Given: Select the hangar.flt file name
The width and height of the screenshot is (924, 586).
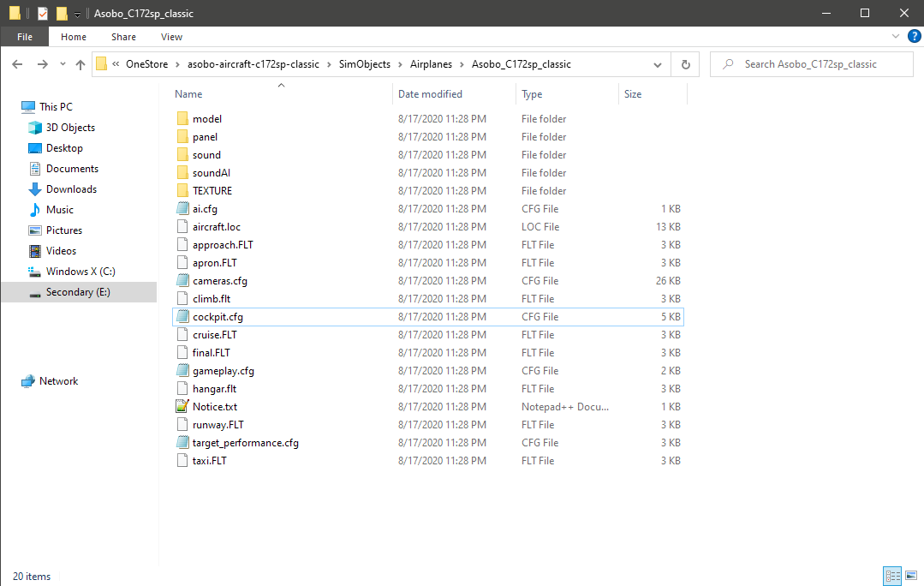Looking at the screenshot, I should [x=214, y=389].
